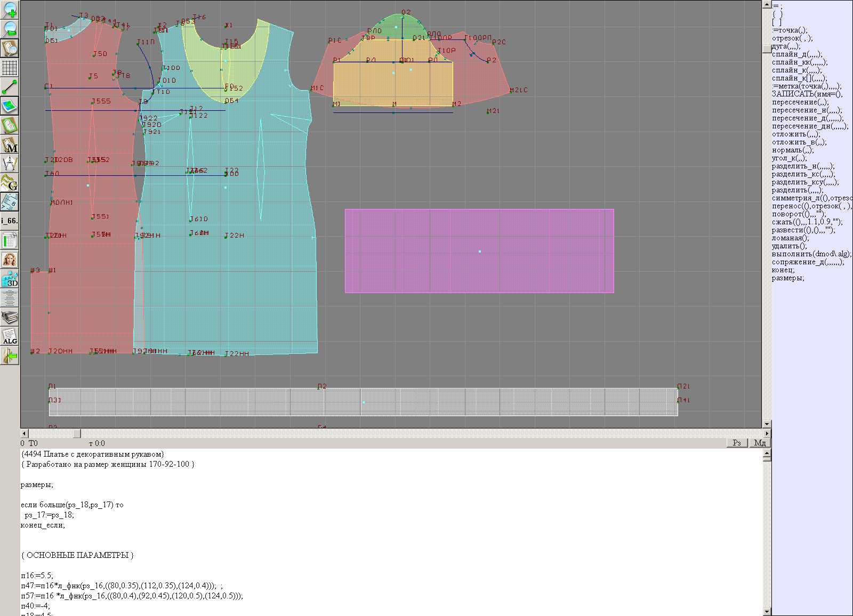Open the 3D view icon
The image size is (853, 616).
point(10,279)
